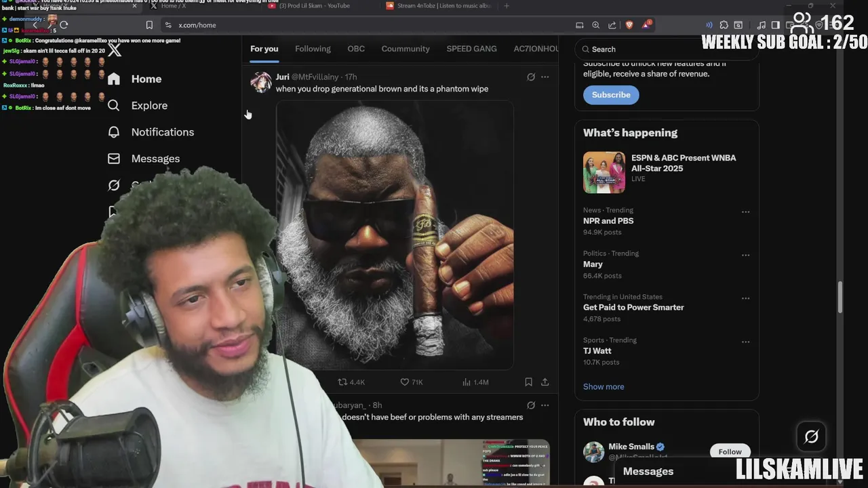Repost the post with 4.4K reposts
This screenshot has width=868, height=488.
pyautogui.click(x=351, y=382)
